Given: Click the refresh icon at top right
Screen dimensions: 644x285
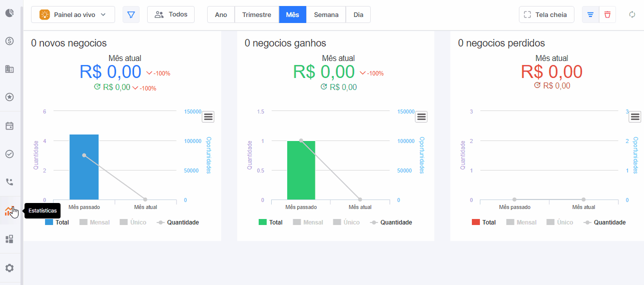Looking at the screenshot, I should [x=632, y=14].
